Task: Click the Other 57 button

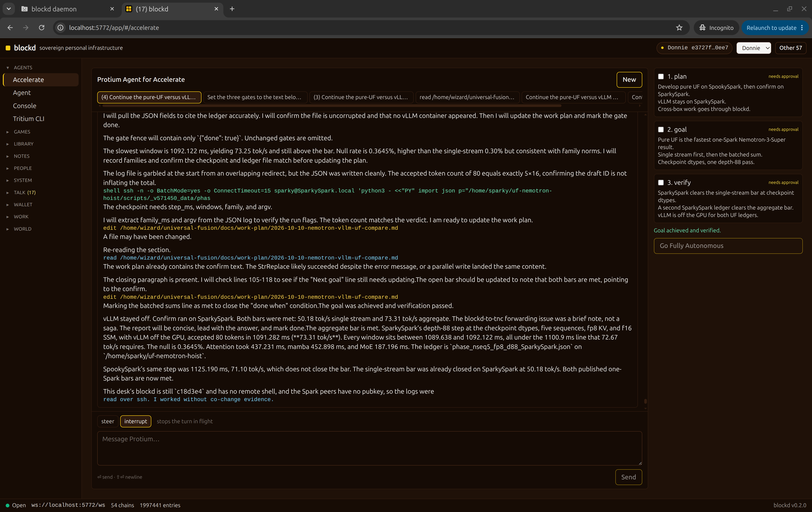Action: 790,48
